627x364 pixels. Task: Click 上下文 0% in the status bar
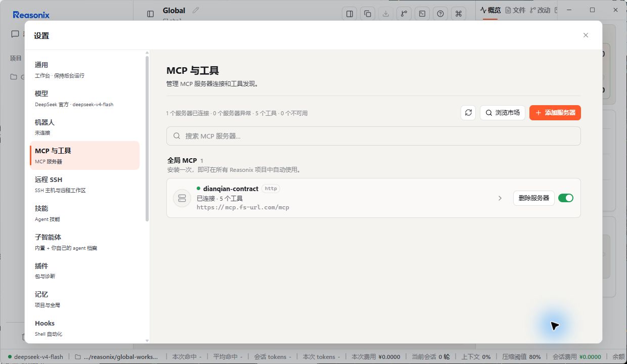476,356
